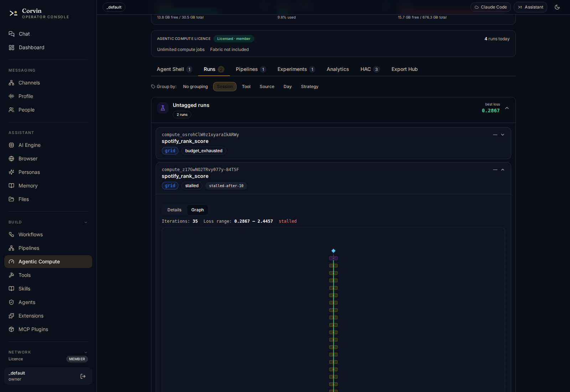
Task: Switch to the Agent Shell tab
Action: (x=174, y=69)
